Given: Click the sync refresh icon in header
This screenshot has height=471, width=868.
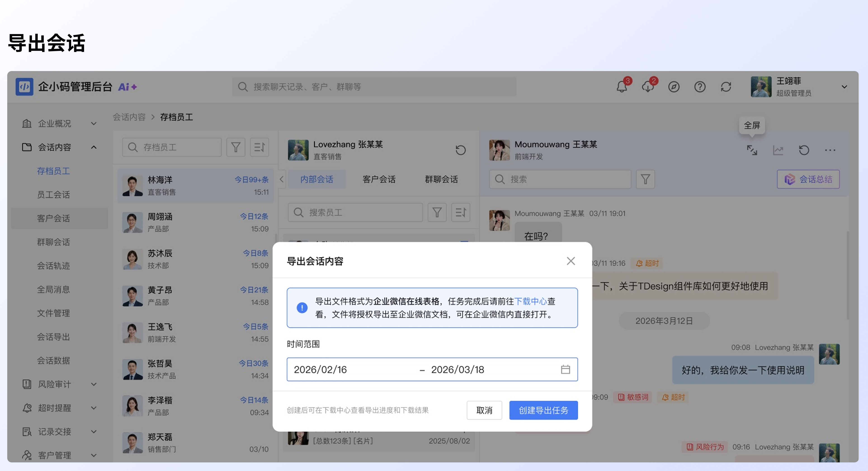Looking at the screenshot, I should 726,87.
